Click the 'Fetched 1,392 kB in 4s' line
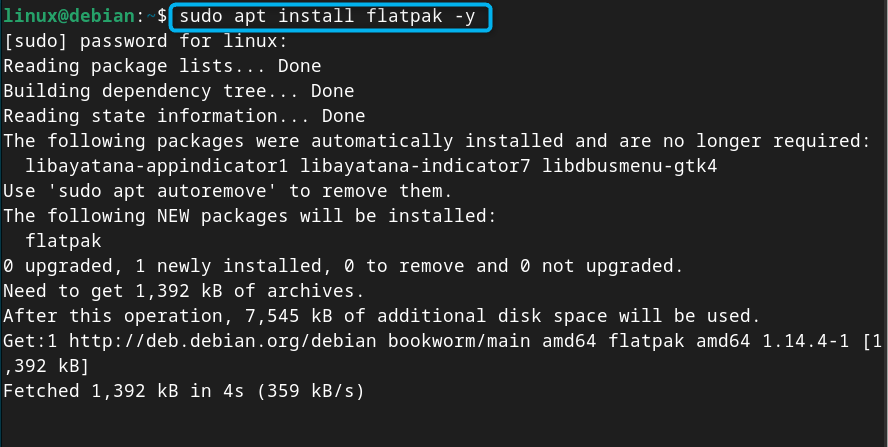Viewport: 888px width, 447px height. pyautogui.click(x=184, y=390)
